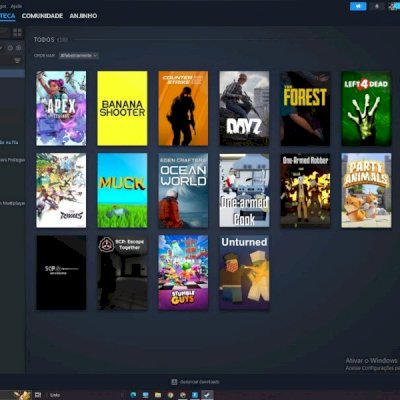
Task: Click the downloads manager icon at bottom
Action: [174, 382]
